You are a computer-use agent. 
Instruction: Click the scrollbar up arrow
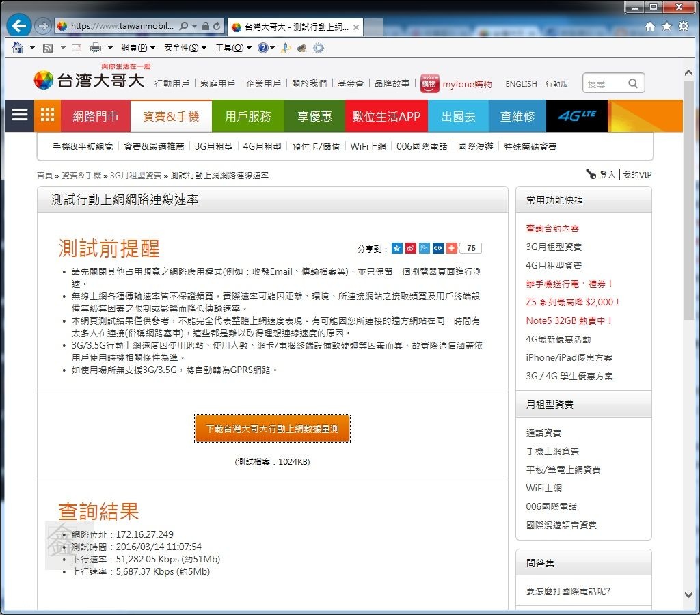coord(688,72)
